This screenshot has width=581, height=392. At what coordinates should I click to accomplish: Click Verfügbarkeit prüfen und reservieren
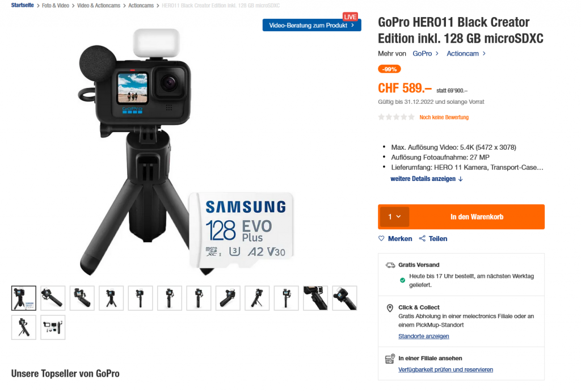point(445,369)
